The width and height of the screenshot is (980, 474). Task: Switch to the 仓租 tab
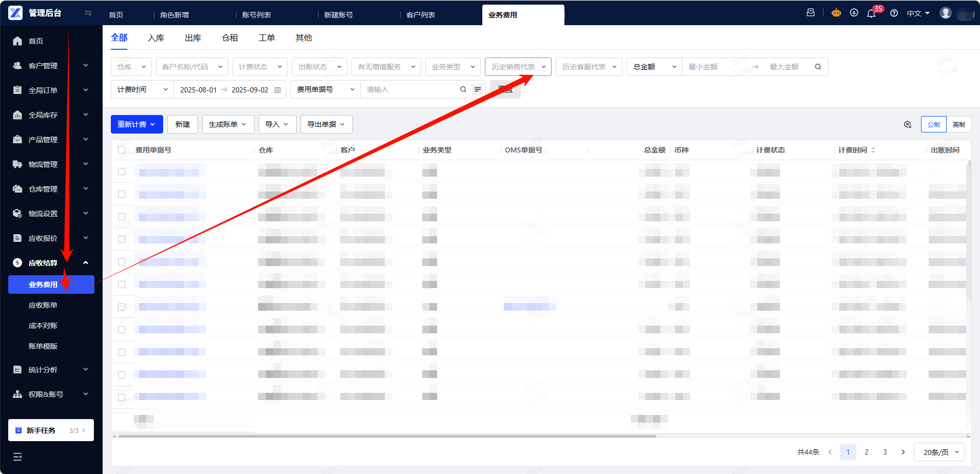[230, 38]
